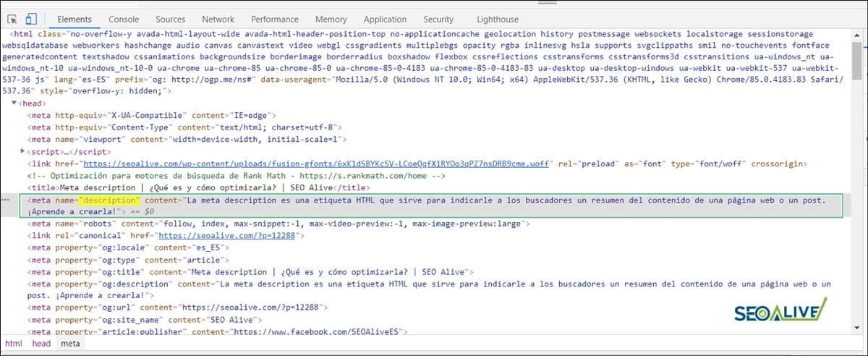Follow the fusion-gfonts woff font link

click(x=317, y=164)
